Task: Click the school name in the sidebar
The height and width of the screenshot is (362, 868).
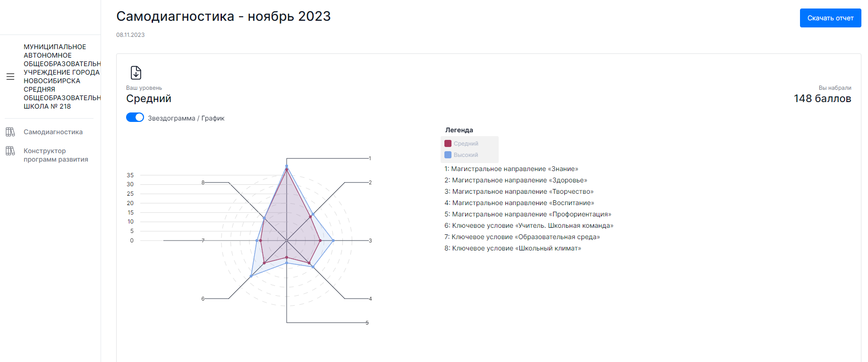Action: (x=62, y=77)
